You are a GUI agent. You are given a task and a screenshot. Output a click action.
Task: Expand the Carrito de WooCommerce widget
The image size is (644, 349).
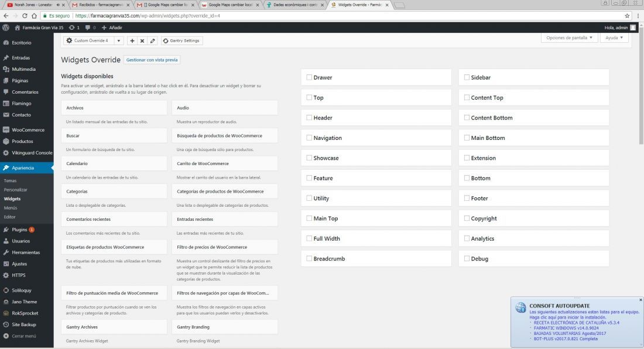pos(225,163)
